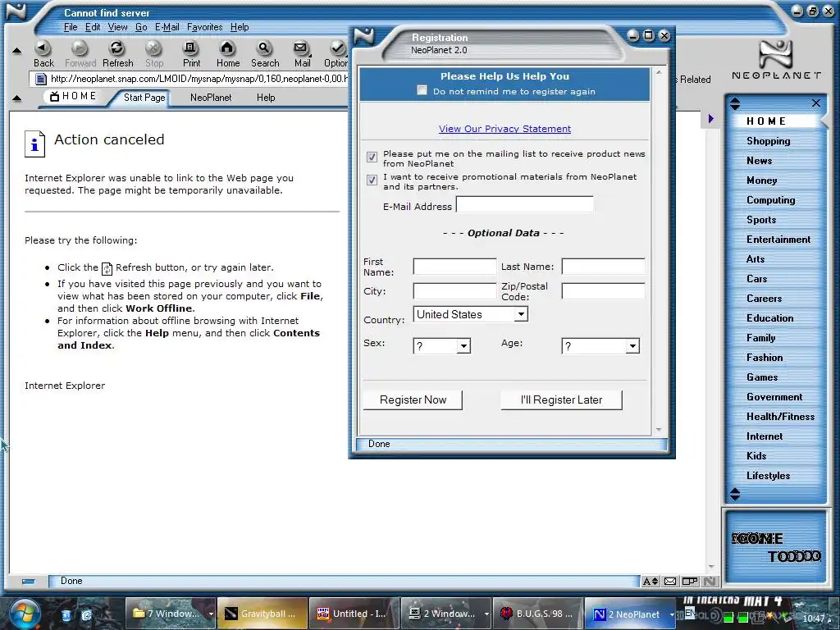Screen dimensions: 840x630
Task: Click the Register Now button
Action: tap(413, 400)
